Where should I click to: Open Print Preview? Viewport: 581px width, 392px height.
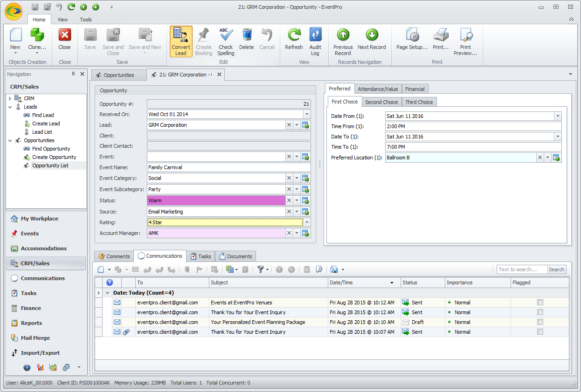coord(465,41)
